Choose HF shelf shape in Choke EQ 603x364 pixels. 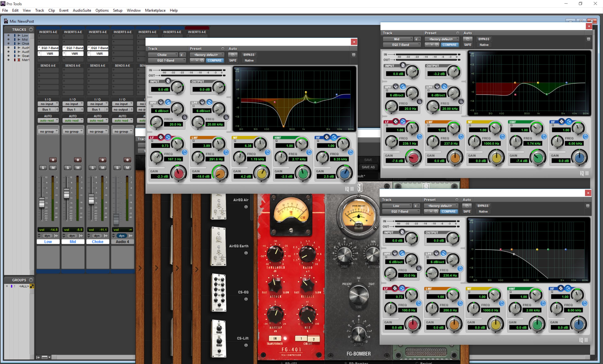pyautogui.click(x=334, y=137)
